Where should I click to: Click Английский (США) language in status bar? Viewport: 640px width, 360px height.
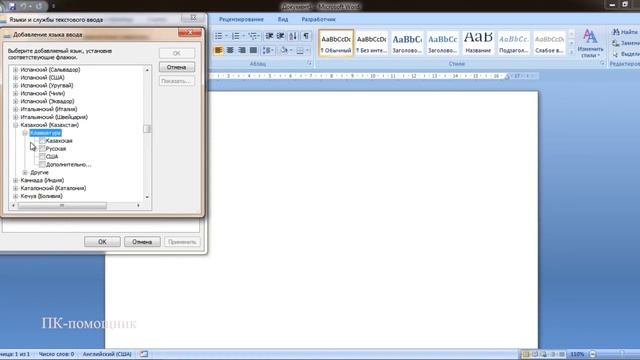pyautogui.click(x=107, y=354)
